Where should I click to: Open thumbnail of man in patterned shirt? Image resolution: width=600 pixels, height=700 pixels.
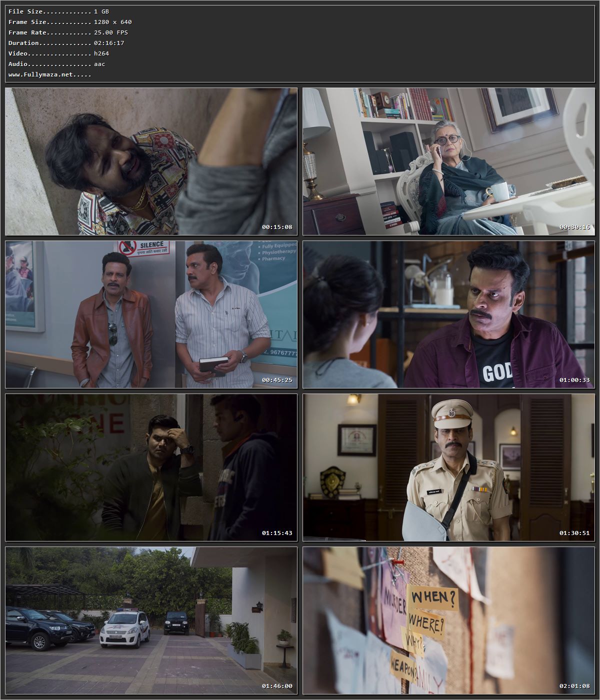click(x=151, y=161)
